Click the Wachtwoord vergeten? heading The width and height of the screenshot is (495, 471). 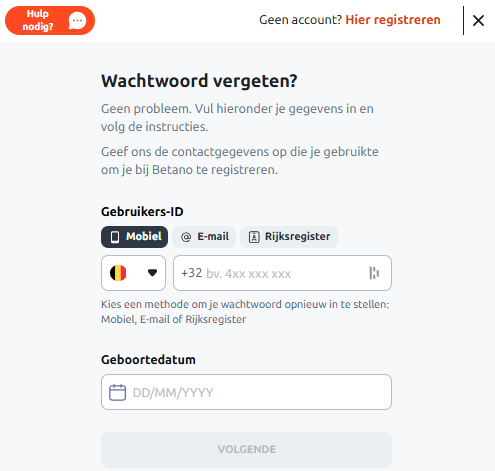(x=199, y=81)
